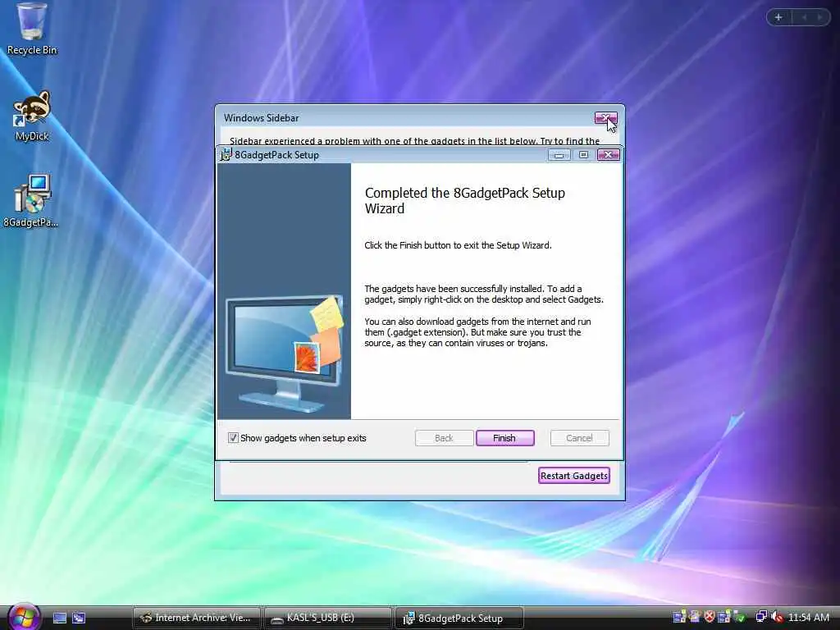Click the 11:54 AM system clock

[x=809, y=617]
